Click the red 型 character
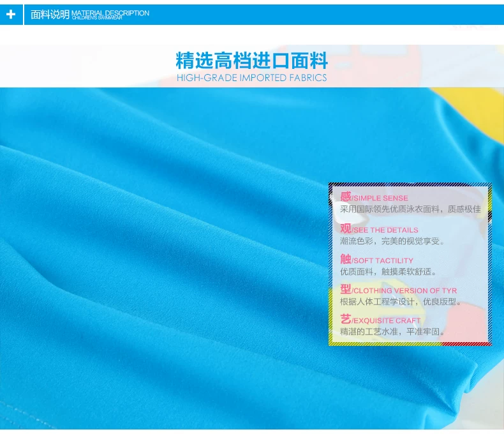Image resolution: width=504 pixels, height=441 pixels. tap(346, 290)
